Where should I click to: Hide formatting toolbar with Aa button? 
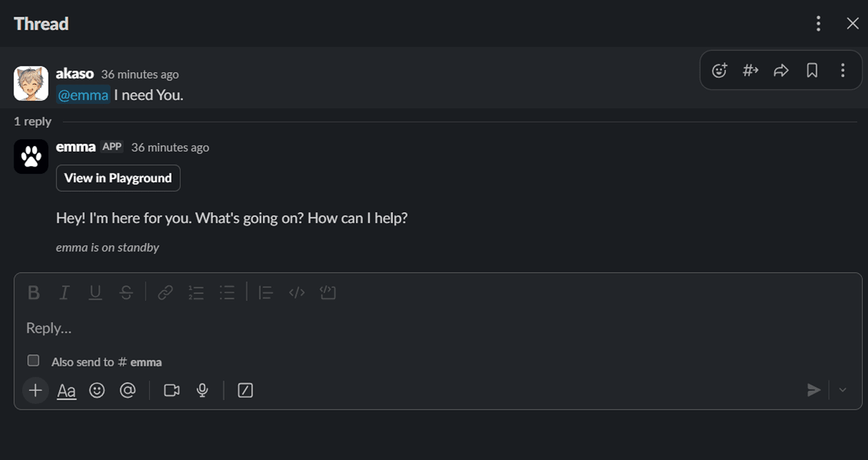coord(67,390)
